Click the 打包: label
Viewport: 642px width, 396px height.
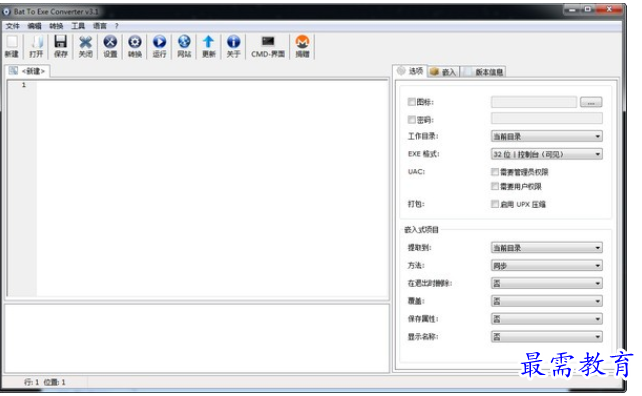416,204
